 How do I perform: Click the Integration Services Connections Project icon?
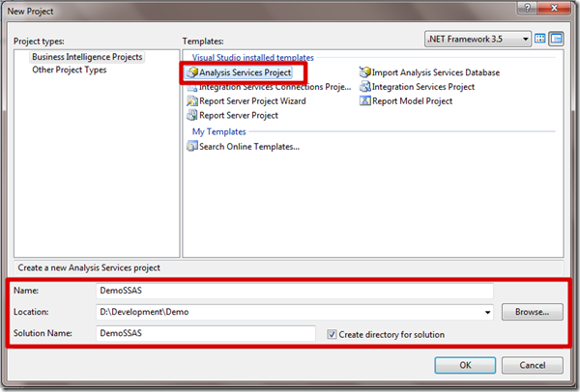click(x=192, y=88)
